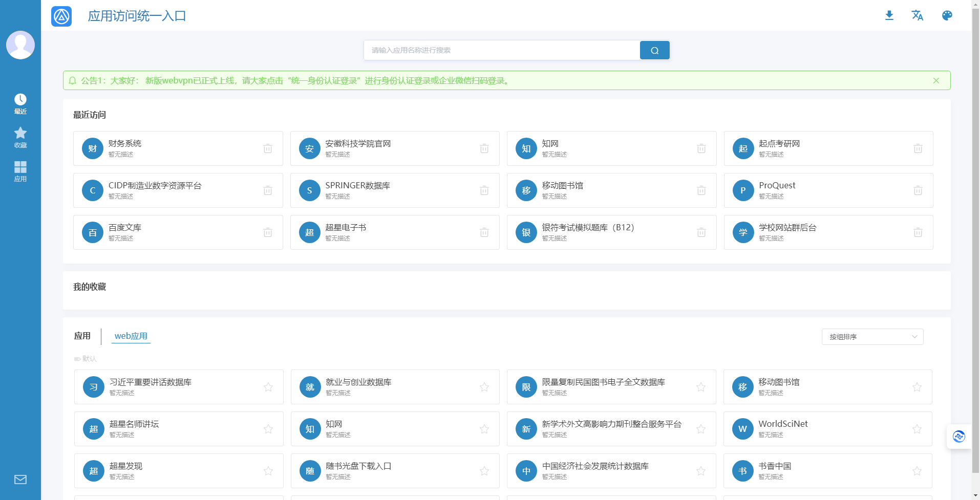
Task: Open the Apps grid in sidebar
Action: [20, 171]
